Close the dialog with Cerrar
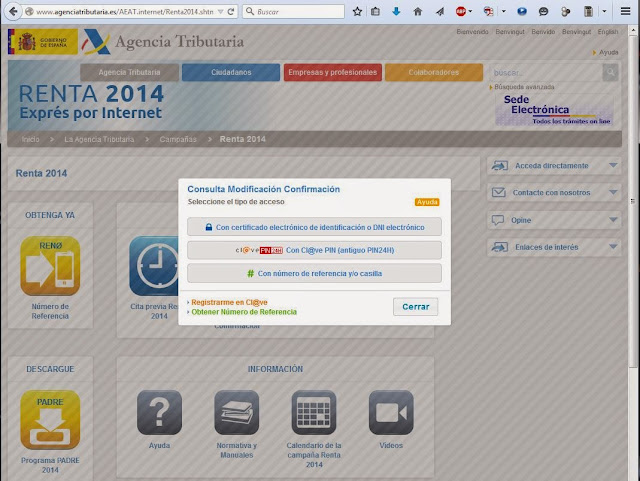640x481 pixels. click(x=416, y=307)
